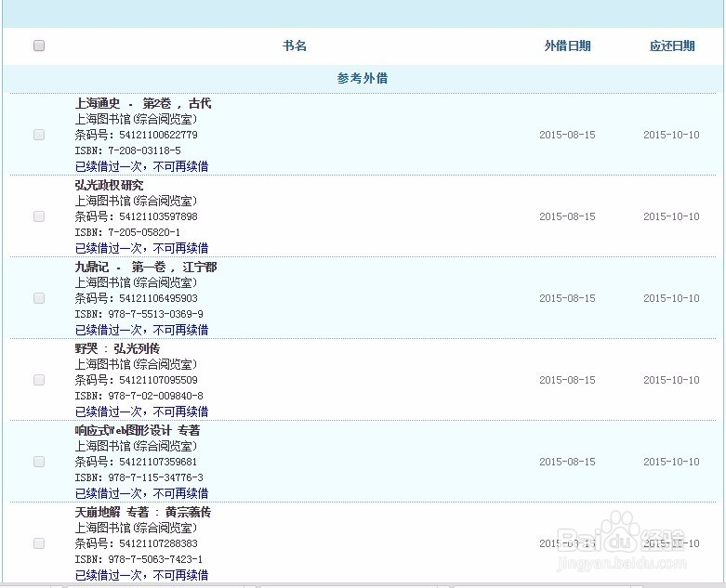The height and width of the screenshot is (588, 726).
Task: Click 上海图书馆 location under 响应式Web图形设计
Action: point(136,446)
